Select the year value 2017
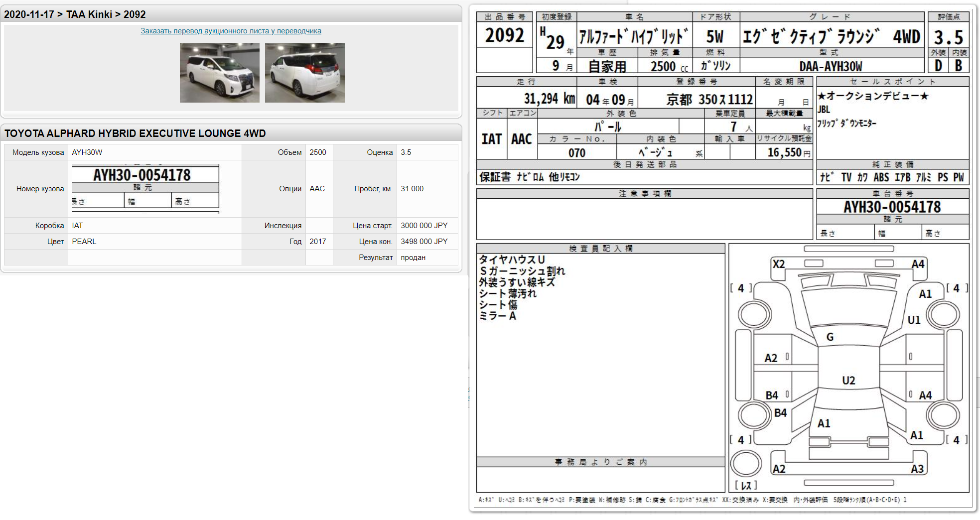Image resolution: width=980 pixels, height=520 pixels. [x=318, y=242]
